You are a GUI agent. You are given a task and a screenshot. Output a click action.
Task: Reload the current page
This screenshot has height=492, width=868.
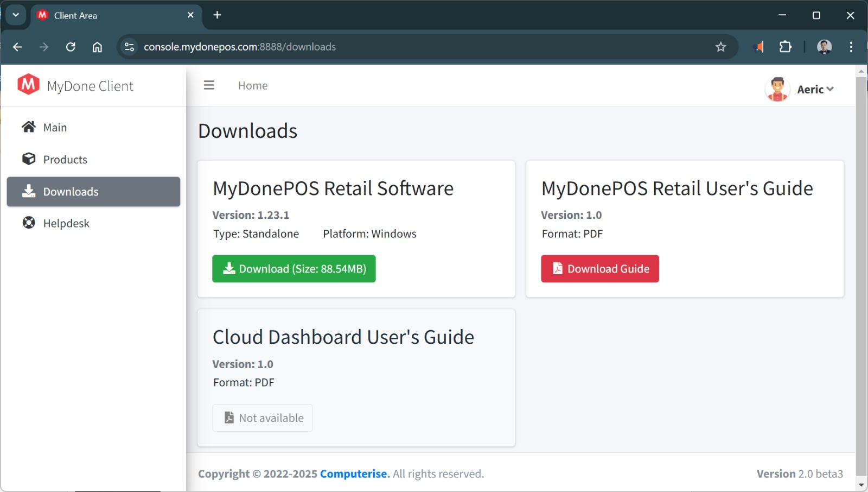[x=71, y=47]
